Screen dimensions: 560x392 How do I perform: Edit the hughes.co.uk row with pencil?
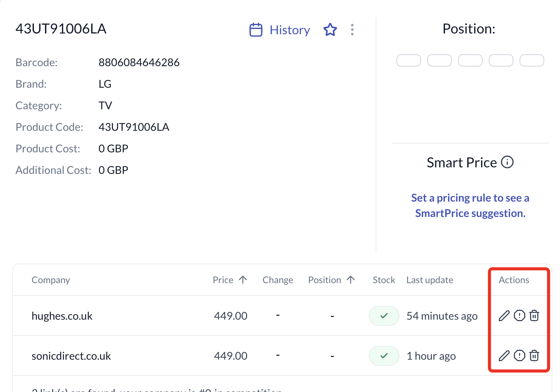(x=504, y=316)
